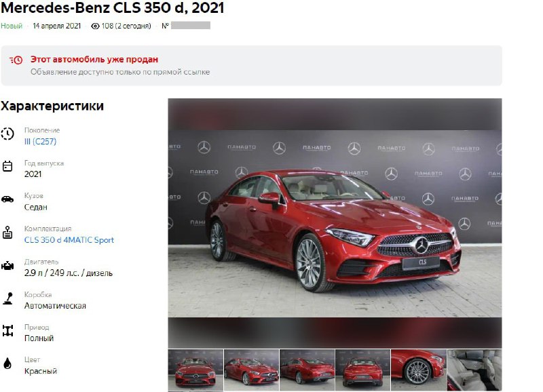Click the sold-status clock icon
The height and width of the screenshot is (392, 543).
pyautogui.click(x=16, y=60)
